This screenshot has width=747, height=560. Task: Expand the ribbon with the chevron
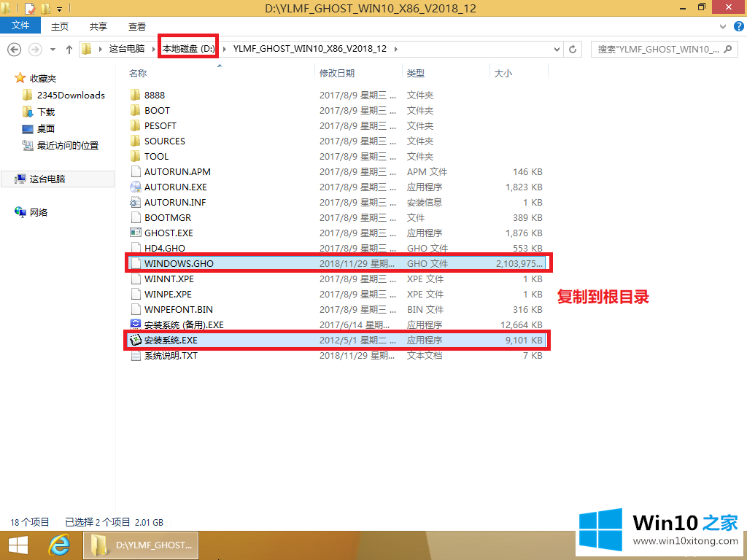724,27
